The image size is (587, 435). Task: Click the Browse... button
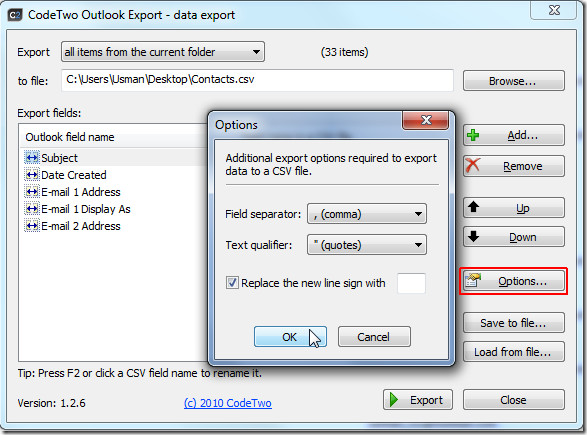514,81
